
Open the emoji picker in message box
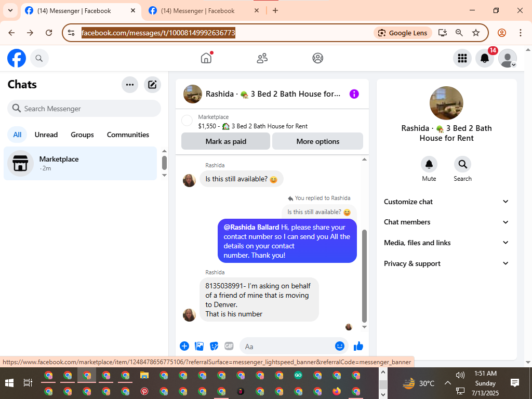coord(340,345)
